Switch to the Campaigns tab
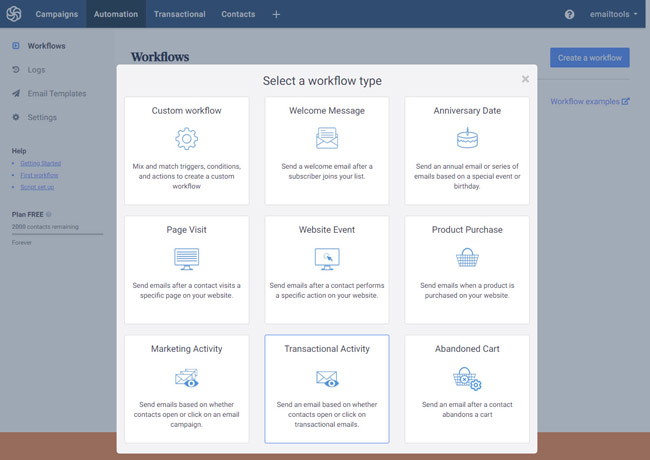The image size is (650, 460). [x=56, y=15]
